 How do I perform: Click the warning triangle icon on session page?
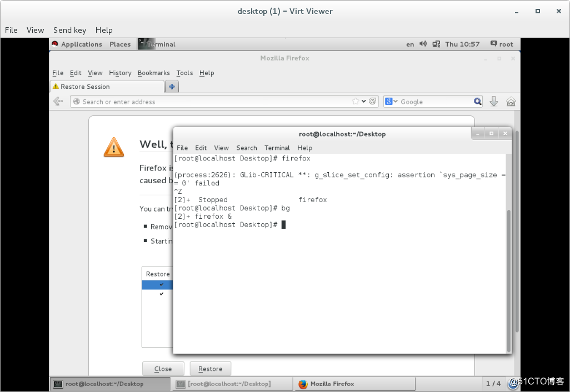[114, 147]
